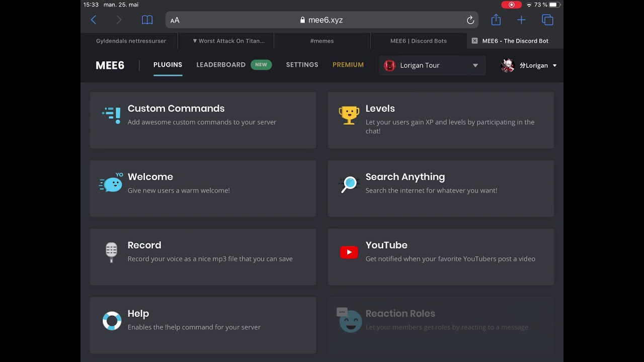Tap the battery status icon

(x=555, y=5)
